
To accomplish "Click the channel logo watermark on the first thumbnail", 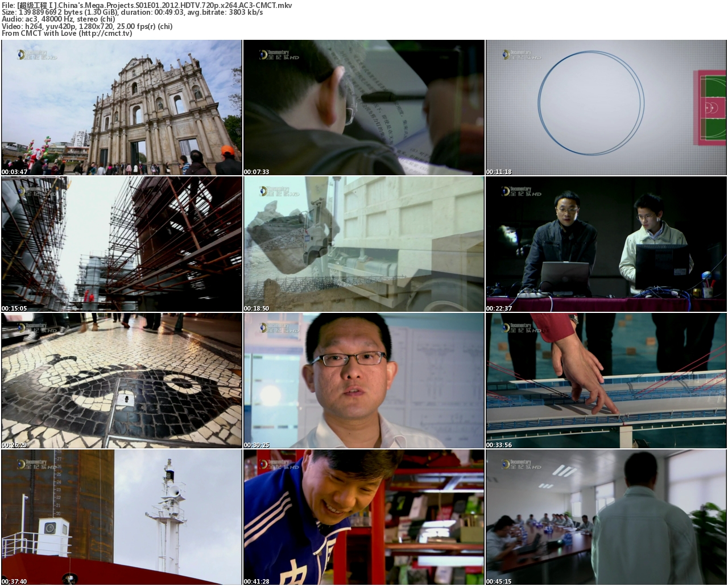I will tap(38, 55).
